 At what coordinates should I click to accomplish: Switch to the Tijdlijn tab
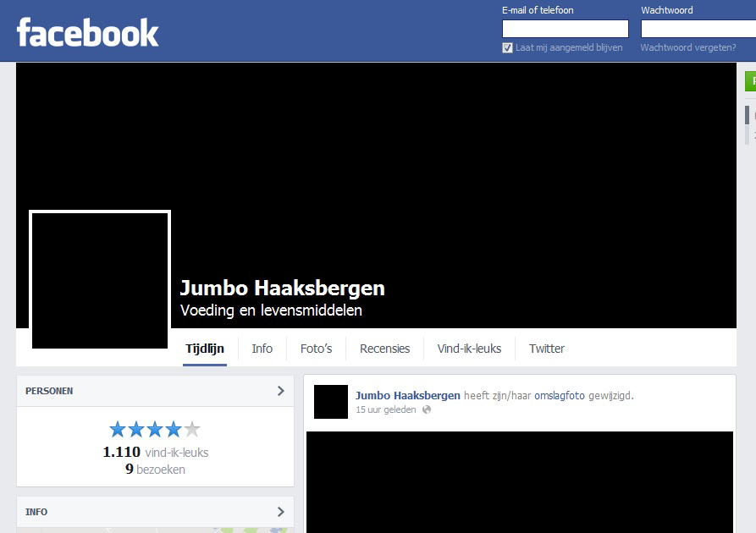(205, 349)
